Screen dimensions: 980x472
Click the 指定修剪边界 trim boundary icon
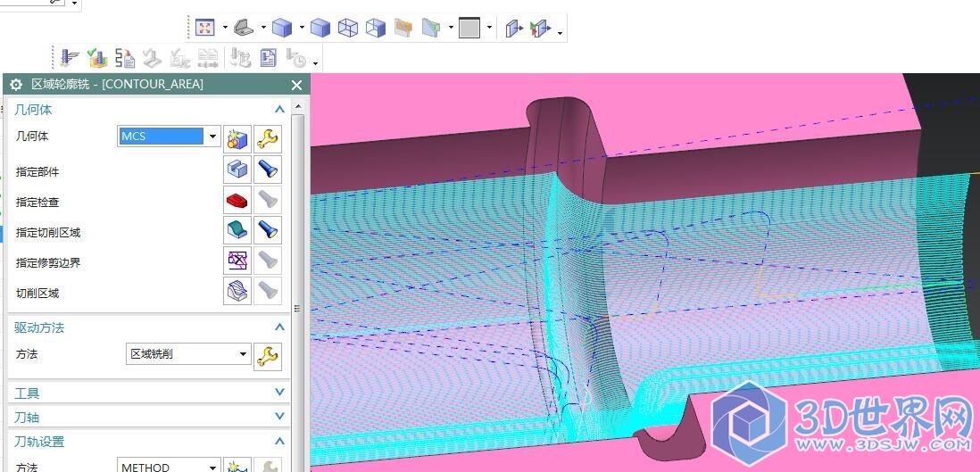click(x=237, y=261)
